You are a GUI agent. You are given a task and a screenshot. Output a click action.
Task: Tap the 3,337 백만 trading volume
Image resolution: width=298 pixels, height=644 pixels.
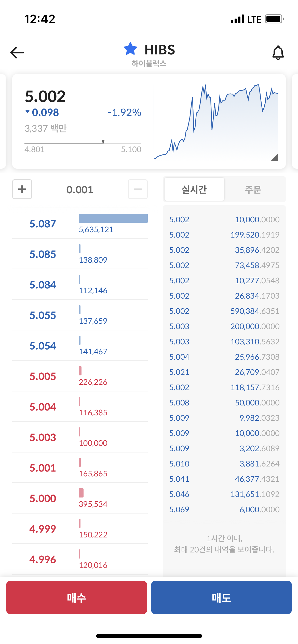tap(46, 128)
